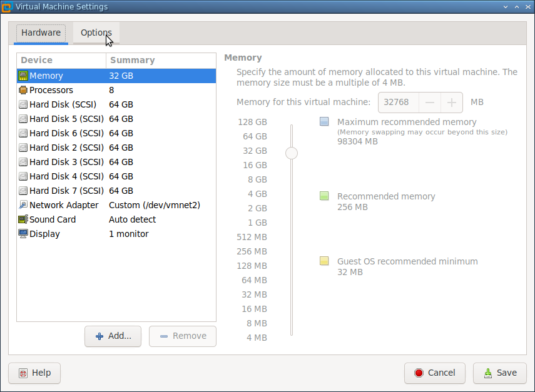The height and width of the screenshot is (392, 535).
Task: Click the Network Adapter icon
Action: 23,205
